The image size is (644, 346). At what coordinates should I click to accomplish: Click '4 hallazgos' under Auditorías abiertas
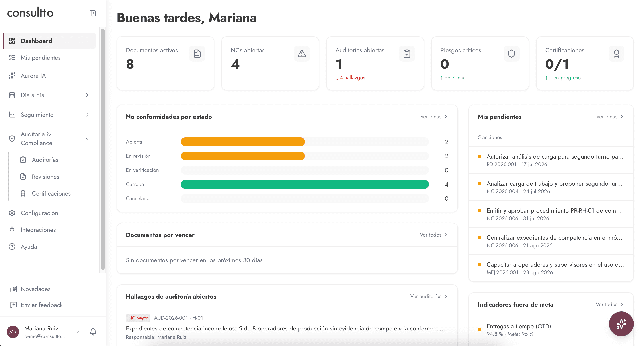tap(350, 78)
